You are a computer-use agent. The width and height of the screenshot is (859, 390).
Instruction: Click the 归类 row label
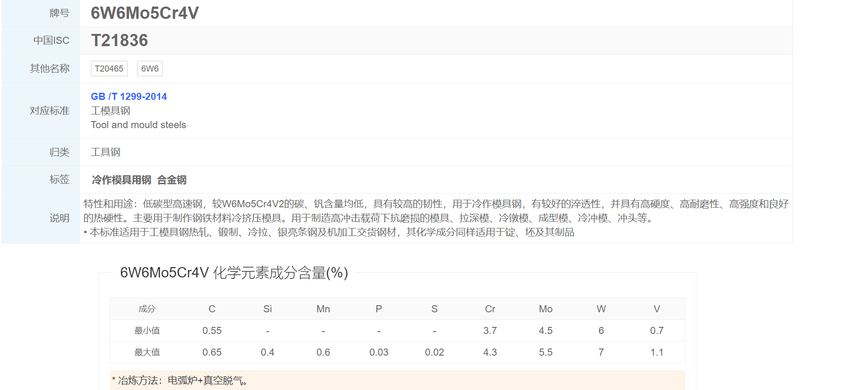point(59,152)
